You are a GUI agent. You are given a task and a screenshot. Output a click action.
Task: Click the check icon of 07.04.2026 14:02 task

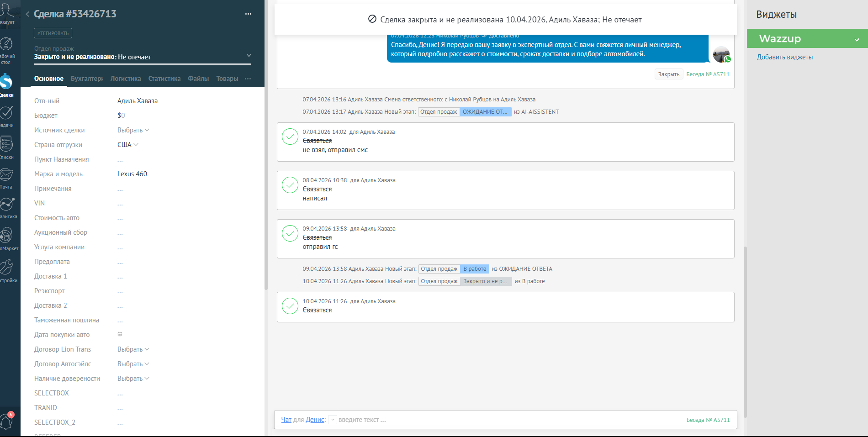point(290,137)
